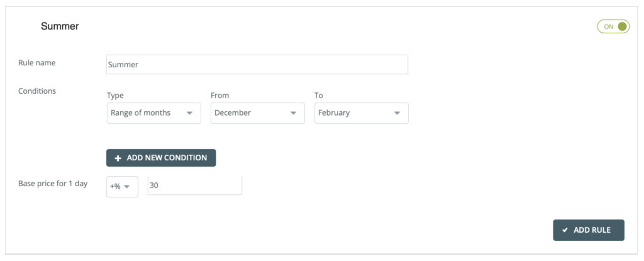
Task: Click the arrow icon in the Type dropdown
Action: pyautogui.click(x=189, y=113)
